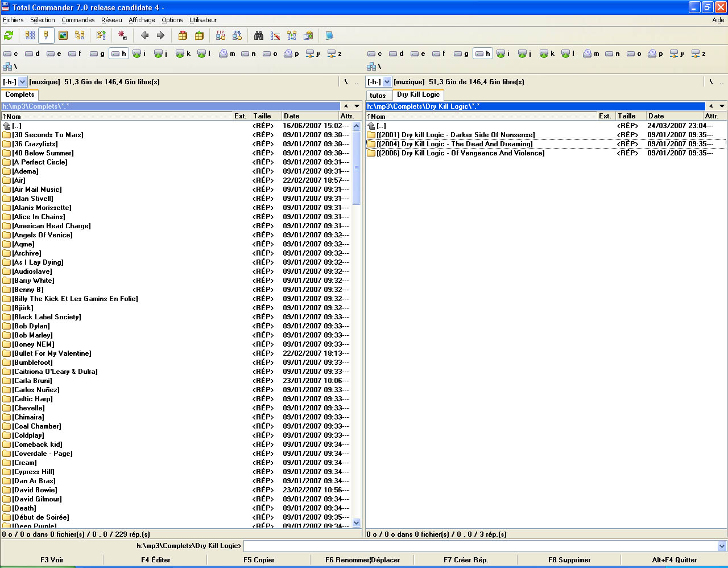Go back with the left arrow icon
Screen dimensions: 728x568
coord(144,35)
